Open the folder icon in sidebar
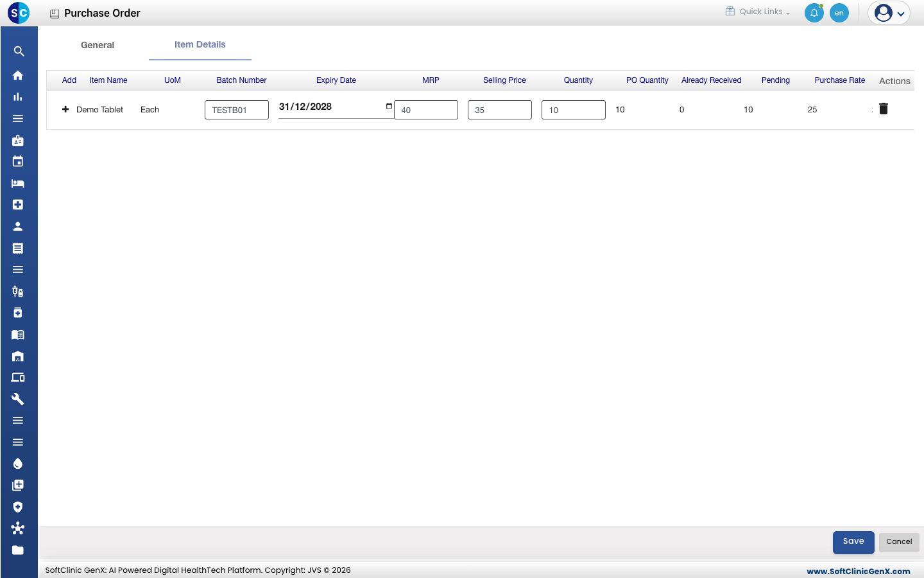Viewport: 924px width, 578px height. pos(18,550)
